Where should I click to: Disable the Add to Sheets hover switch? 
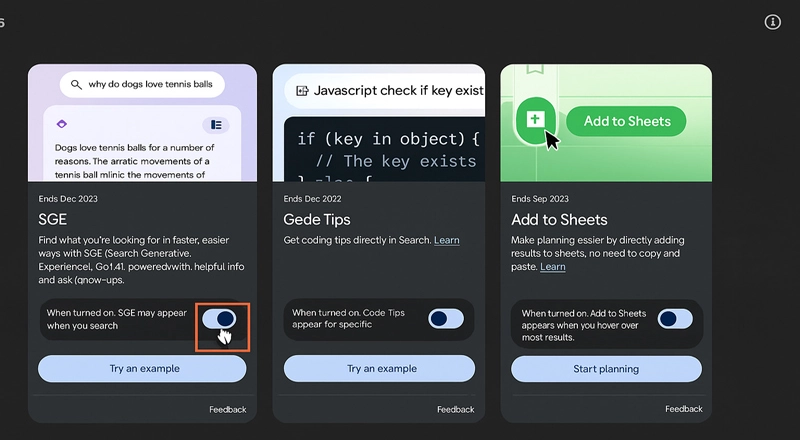coord(675,319)
